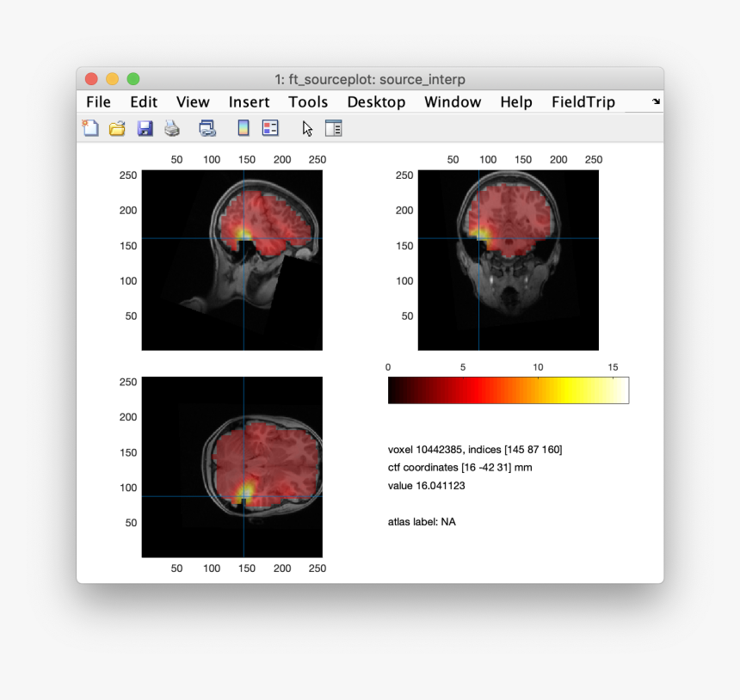
Task: Open the Window menu
Action: coord(453,101)
